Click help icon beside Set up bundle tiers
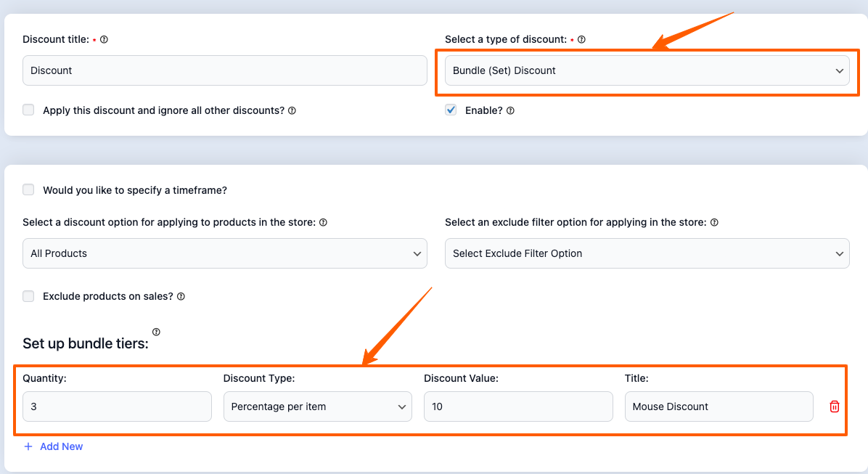Screen dimensions: 868x474 pyautogui.click(x=156, y=332)
